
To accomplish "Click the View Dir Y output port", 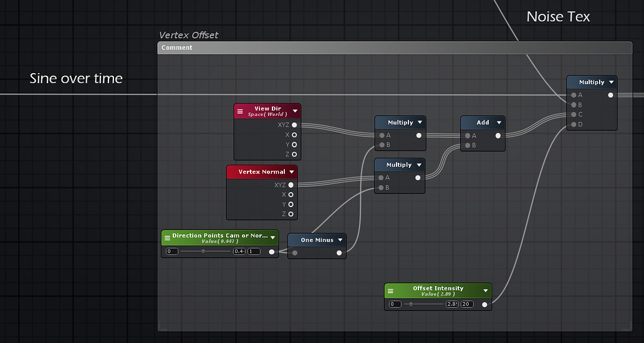I will (294, 144).
